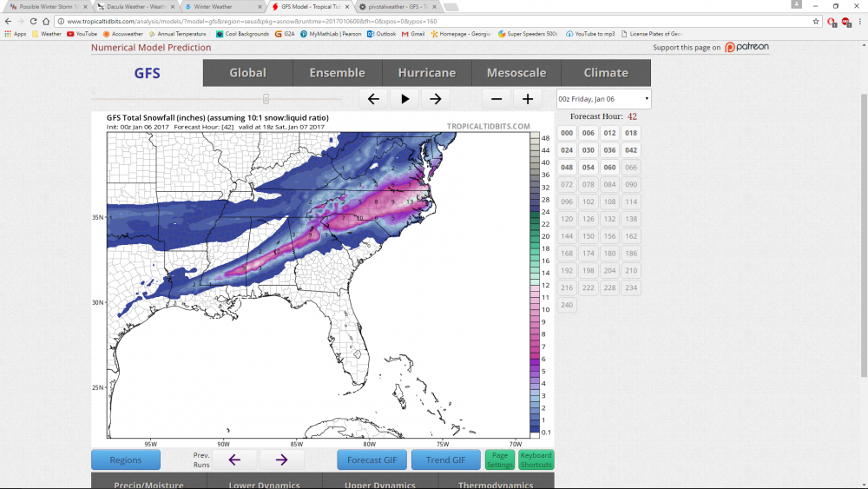Open the Accuweather bookmark

(123, 34)
